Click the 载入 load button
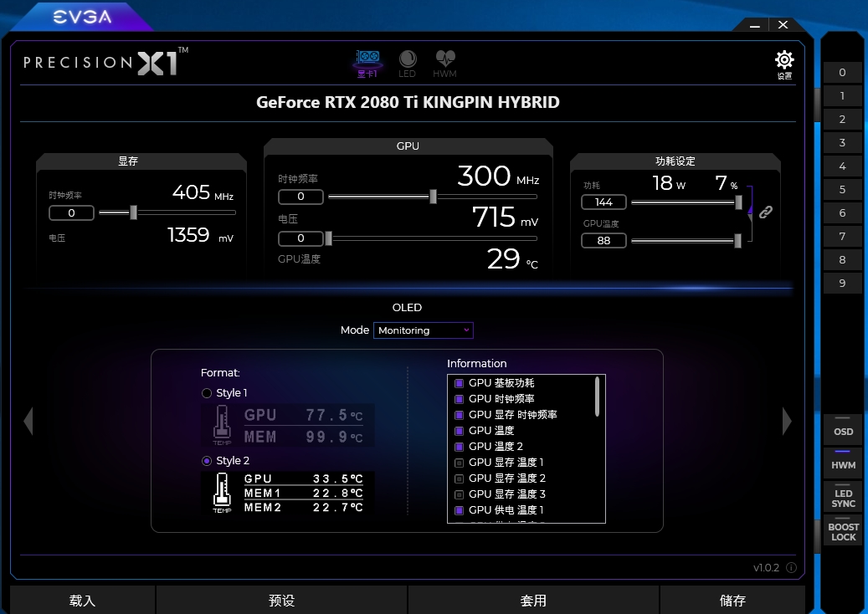The image size is (868, 614). pos(83,600)
